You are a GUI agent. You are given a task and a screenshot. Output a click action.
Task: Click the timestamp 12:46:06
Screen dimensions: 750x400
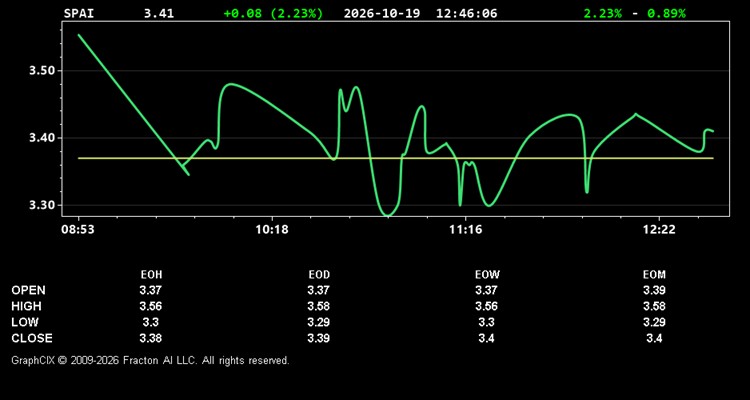466,13
